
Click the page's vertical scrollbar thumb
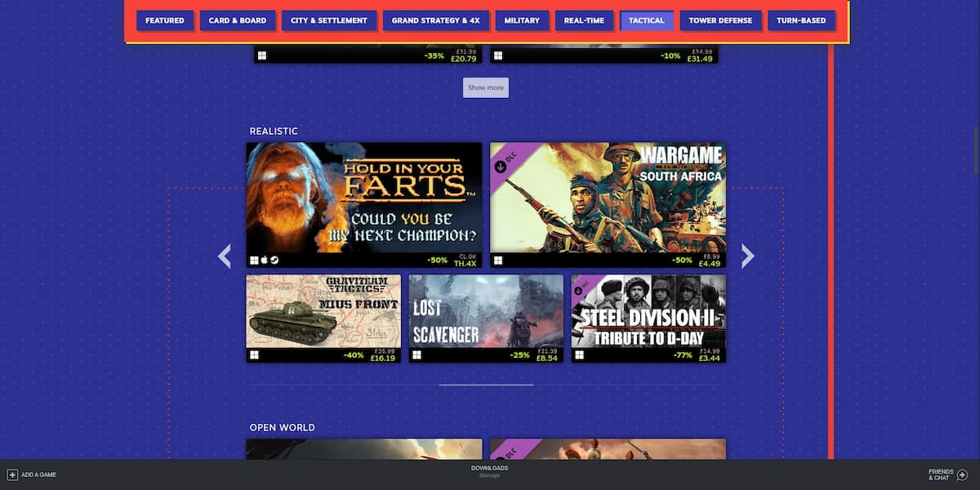click(975, 137)
